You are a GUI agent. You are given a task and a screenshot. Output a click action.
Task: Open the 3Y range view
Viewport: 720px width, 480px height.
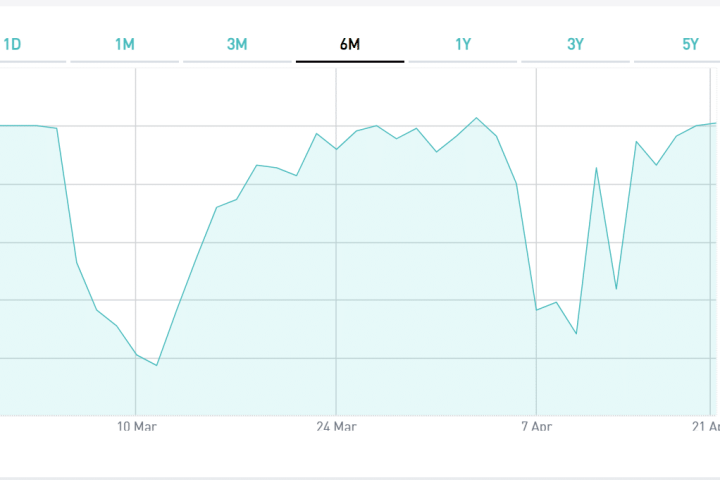click(576, 44)
